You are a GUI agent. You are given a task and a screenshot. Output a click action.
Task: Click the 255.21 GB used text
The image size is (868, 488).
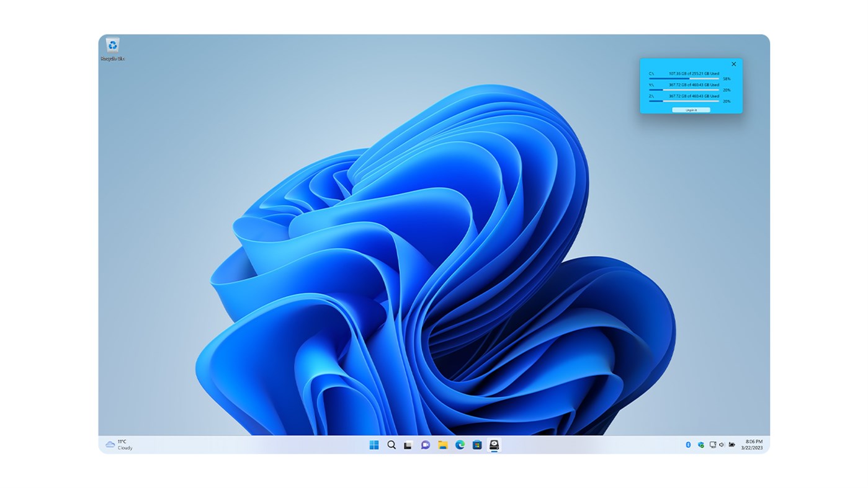point(694,74)
